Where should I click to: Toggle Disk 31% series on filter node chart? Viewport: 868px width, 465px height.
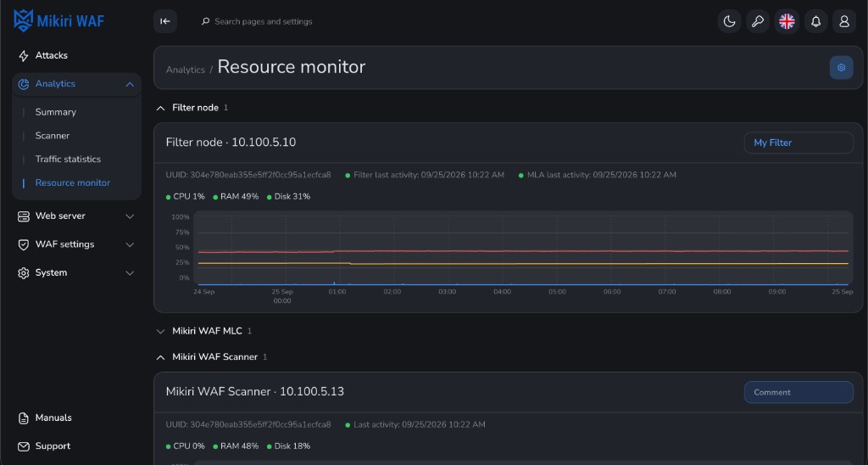[x=288, y=196]
